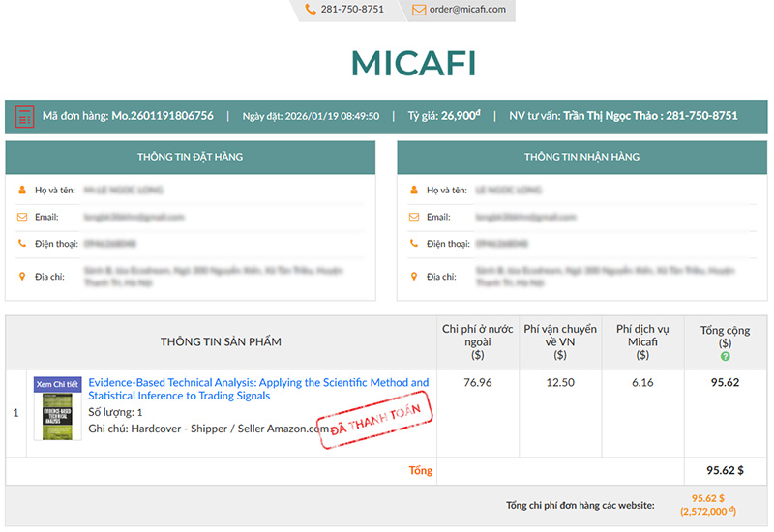Image resolution: width=774 pixels, height=532 pixels.
Task: Click the green help icon under Tổng cộng
Action: coord(725,356)
